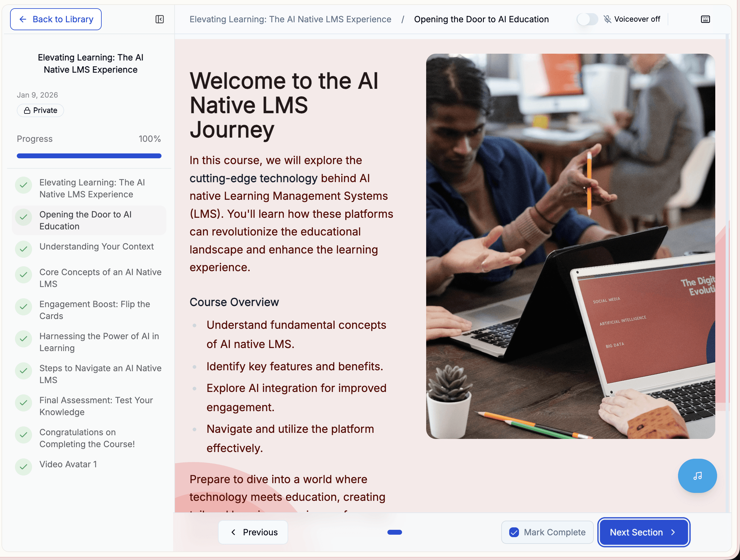Toggle the Voiceover switch on

[x=587, y=20]
